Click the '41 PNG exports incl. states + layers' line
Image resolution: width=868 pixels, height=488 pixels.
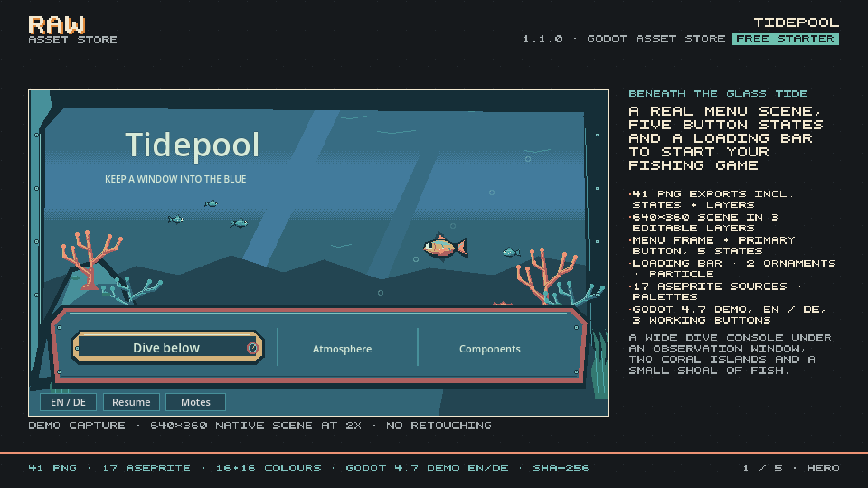[x=712, y=199]
